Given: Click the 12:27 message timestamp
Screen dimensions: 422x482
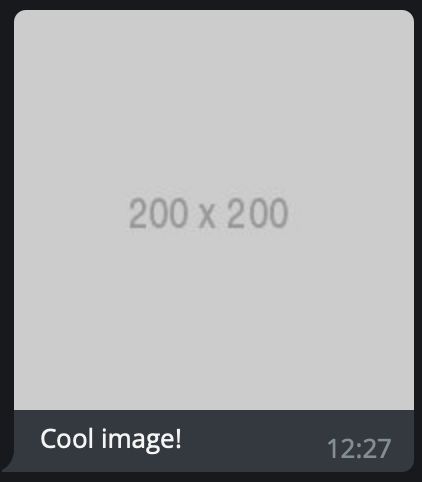Looking at the screenshot, I should (x=359, y=449).
